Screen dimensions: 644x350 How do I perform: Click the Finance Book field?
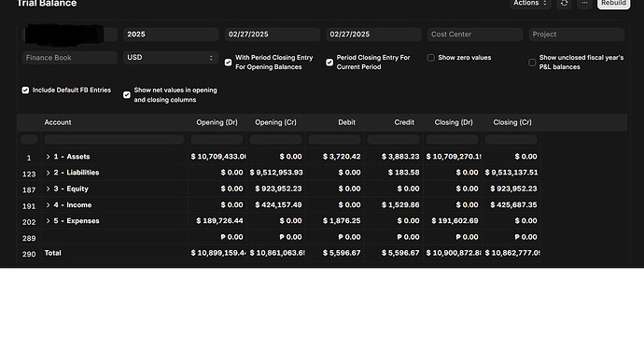pyautogui.click(x=70, y=58)
